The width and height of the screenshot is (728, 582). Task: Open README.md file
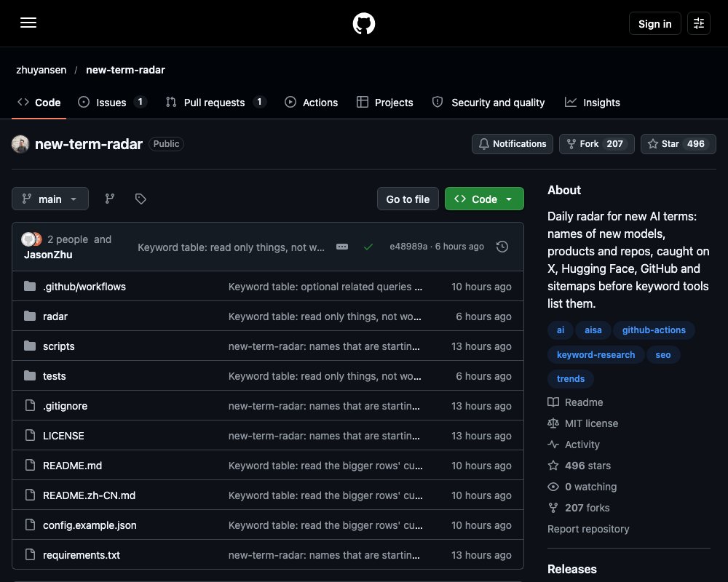point(72,466)
